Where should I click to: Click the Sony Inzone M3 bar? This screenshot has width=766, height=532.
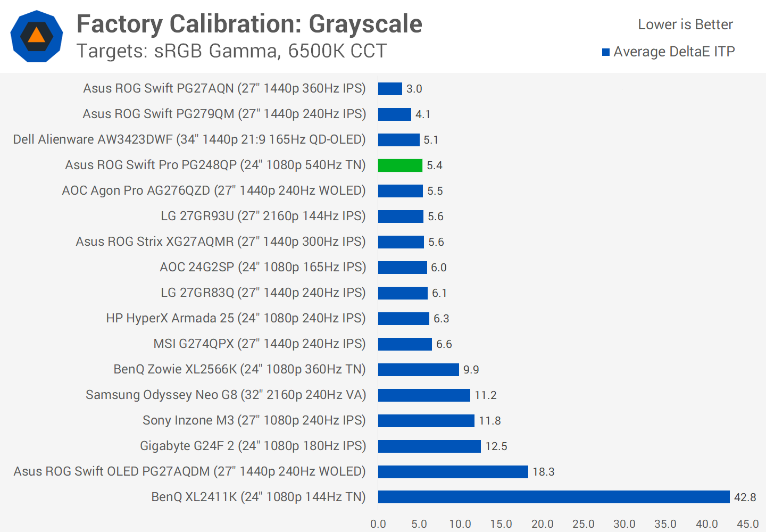(426, 421)
